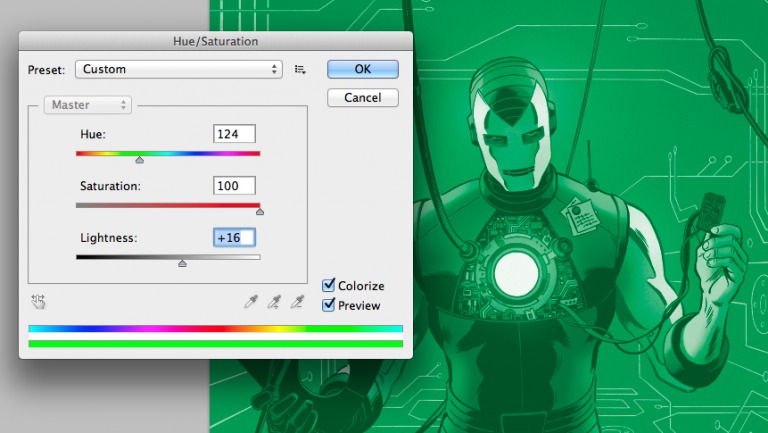768x433 pixels.
Task: Disable the Preview checkbox
Action: click(329, 305)
